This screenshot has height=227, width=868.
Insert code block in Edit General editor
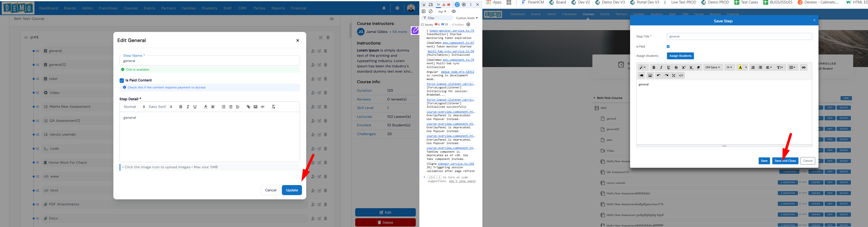[263, 107]
